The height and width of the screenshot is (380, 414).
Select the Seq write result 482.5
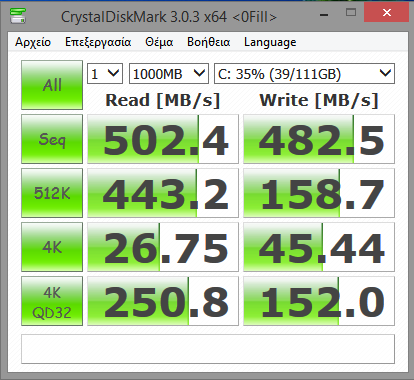point(319,139)
